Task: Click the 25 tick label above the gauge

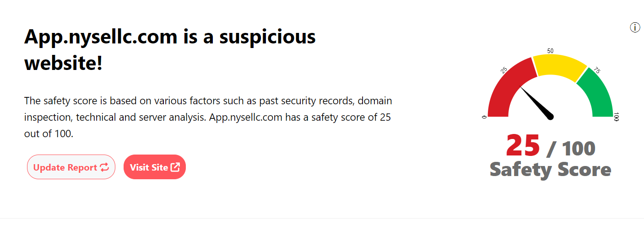Action: (504, 70)
